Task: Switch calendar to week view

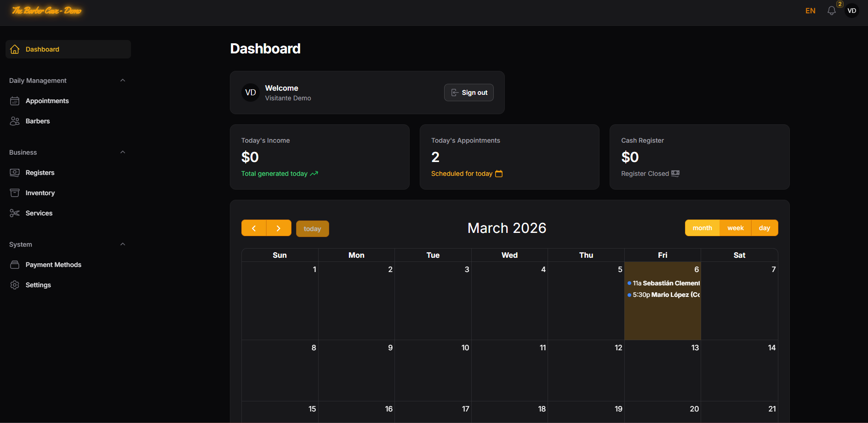Action: click(735, 227)
